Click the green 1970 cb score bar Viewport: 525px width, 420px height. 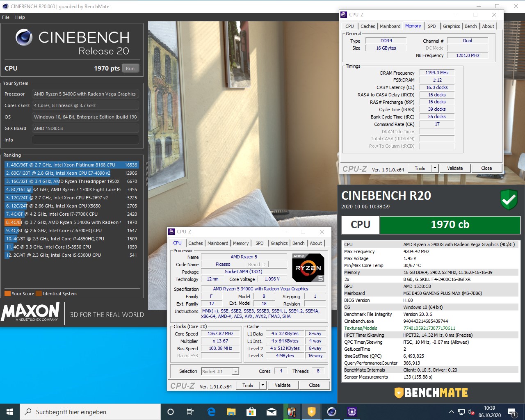click(x=450, y=225)
